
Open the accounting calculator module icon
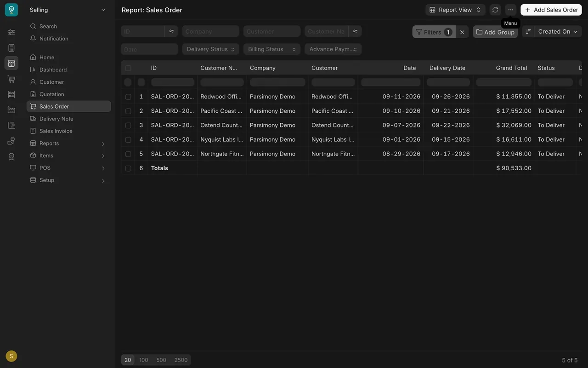tap(11, 48)
